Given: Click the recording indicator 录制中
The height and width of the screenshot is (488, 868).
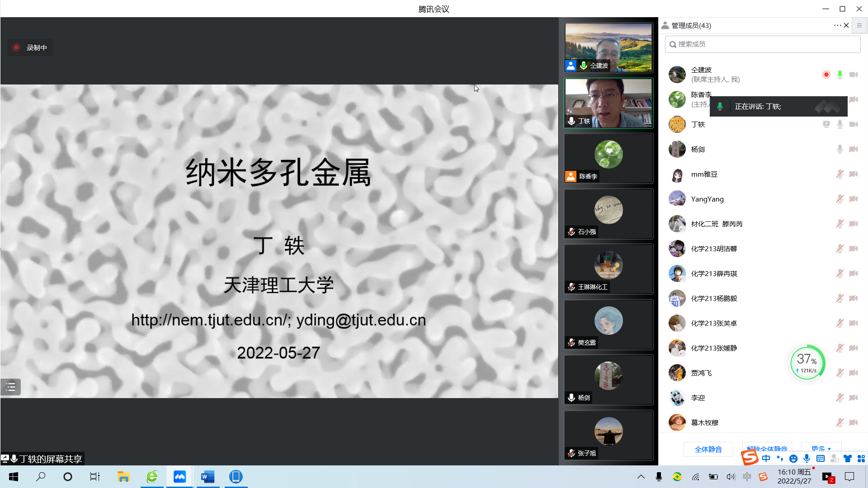Looking at the screenshot, I should coord(30,47).
